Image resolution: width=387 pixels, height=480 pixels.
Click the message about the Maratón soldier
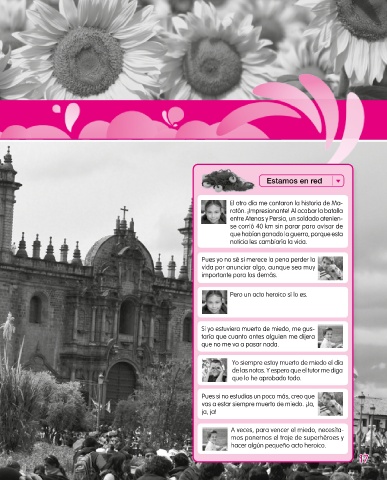(x=273, y=221)
